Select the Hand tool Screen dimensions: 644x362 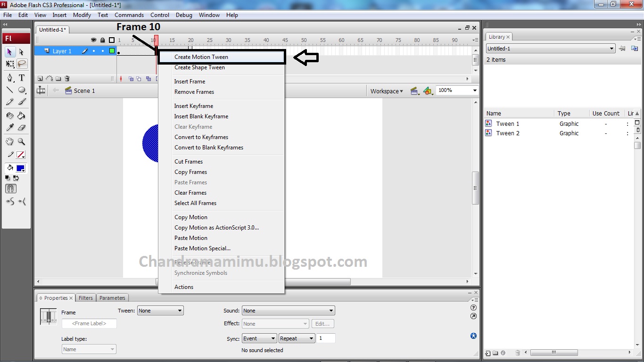pyautogui.click(x=10, y=141)
